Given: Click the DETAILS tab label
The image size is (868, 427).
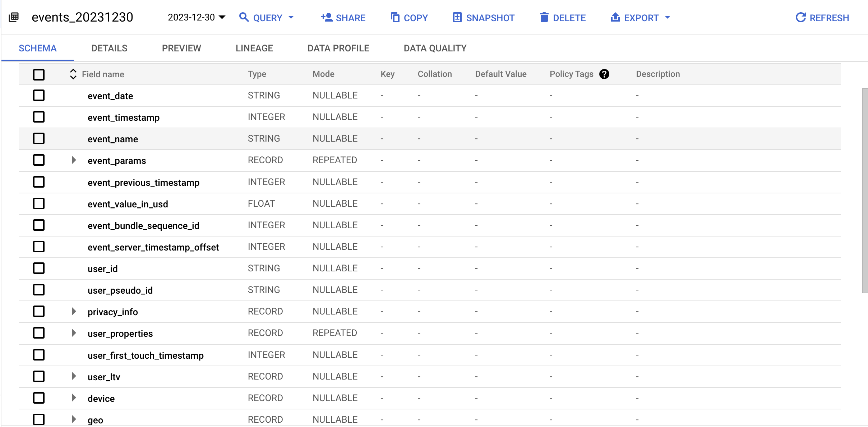Looking at the screenshot, I should pyautogui.click(x=109, y=48).
